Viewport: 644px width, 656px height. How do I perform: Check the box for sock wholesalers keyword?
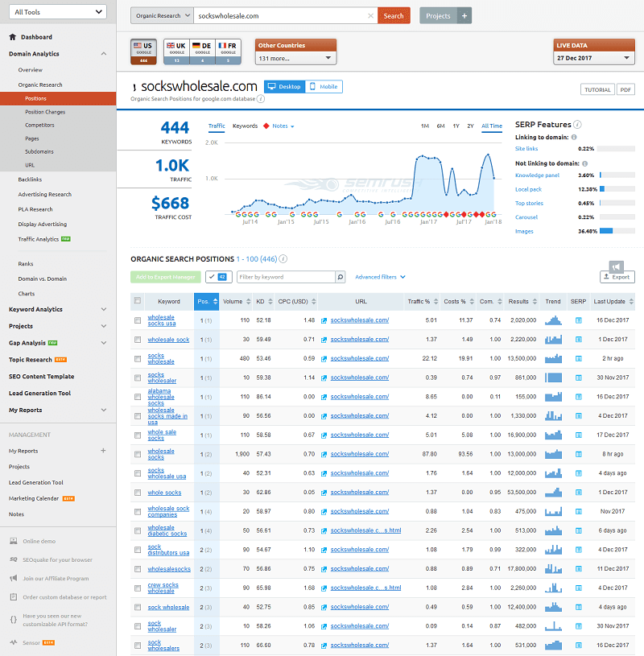pyautogui.click(x=138, y=646)
